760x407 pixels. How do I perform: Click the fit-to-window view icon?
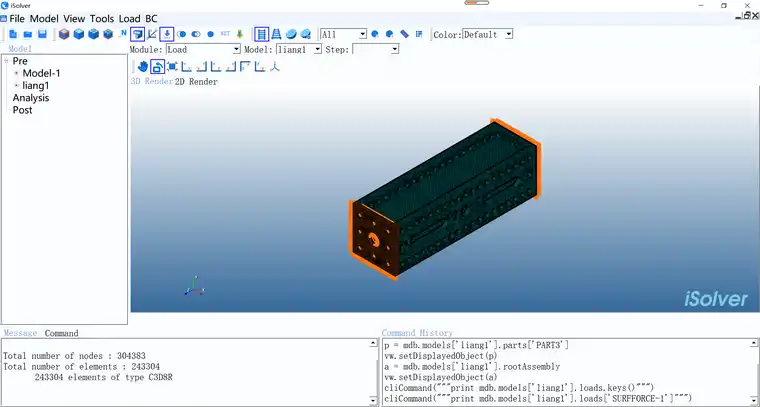click(x=172, y=67)
